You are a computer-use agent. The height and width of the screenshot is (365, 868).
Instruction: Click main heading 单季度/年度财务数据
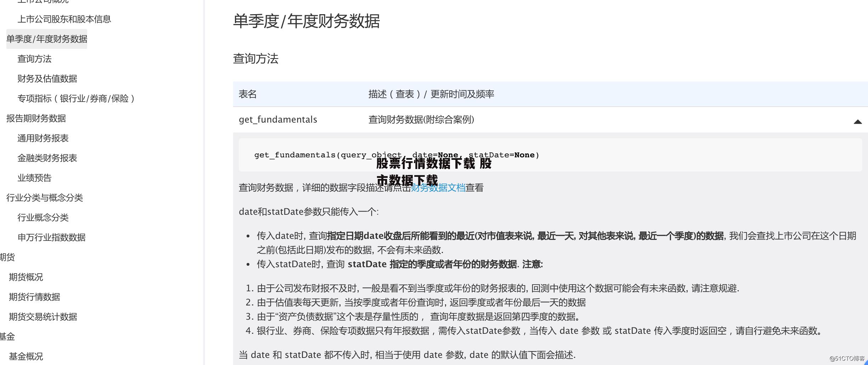(306, 21)
